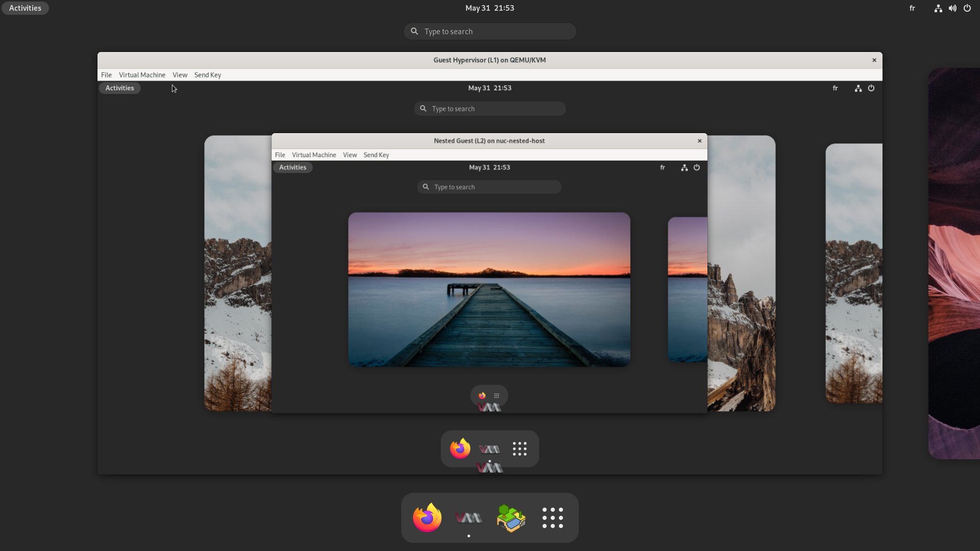Expand the File menu in L1 guest window
980x551 pixels.
tap(106, 74)
